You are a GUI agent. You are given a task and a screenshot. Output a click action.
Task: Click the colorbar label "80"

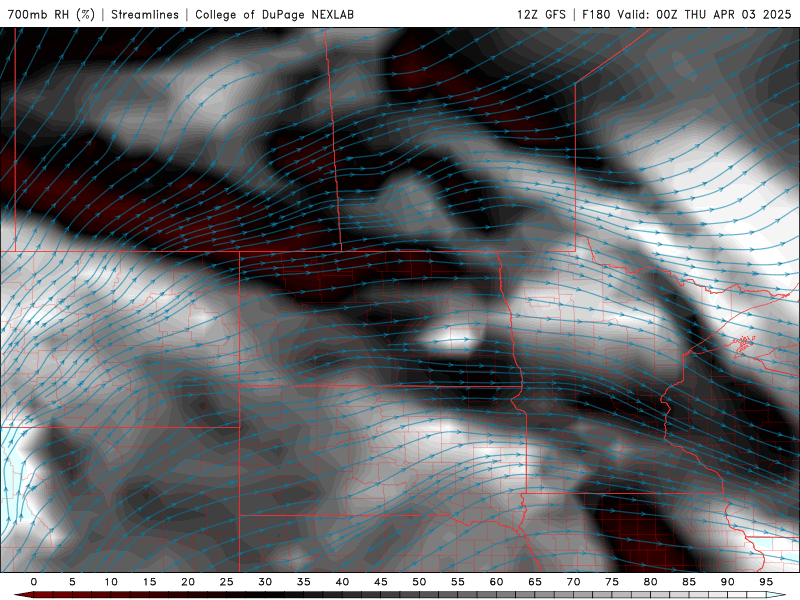[x=651, y=582]
